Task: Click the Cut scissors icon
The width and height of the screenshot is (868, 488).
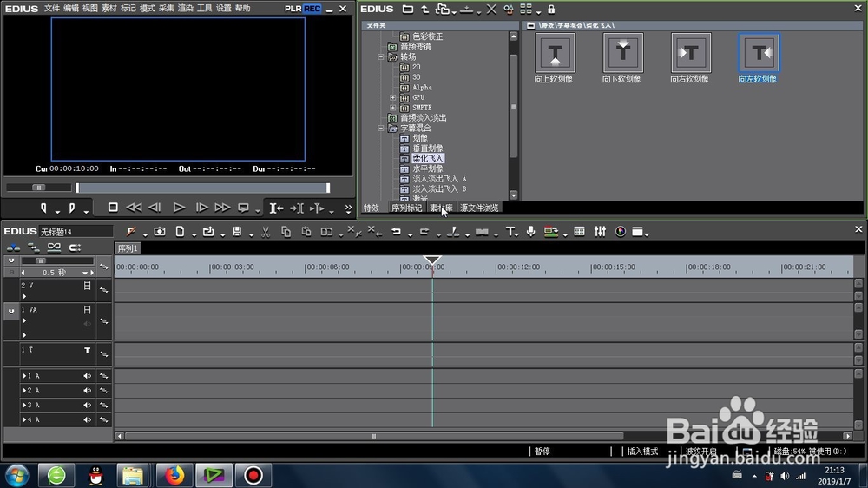Action: pyautogui.click(x=265, y=232)
